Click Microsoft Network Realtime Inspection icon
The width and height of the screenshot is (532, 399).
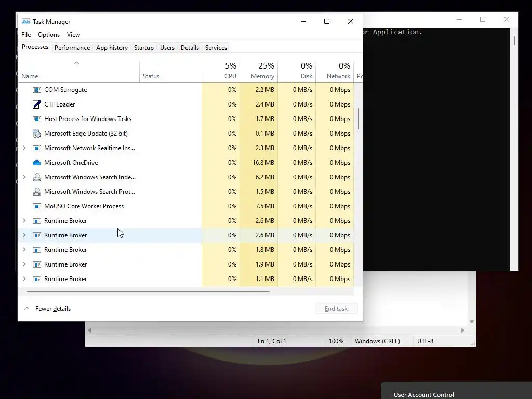click(x=37, y=148)
